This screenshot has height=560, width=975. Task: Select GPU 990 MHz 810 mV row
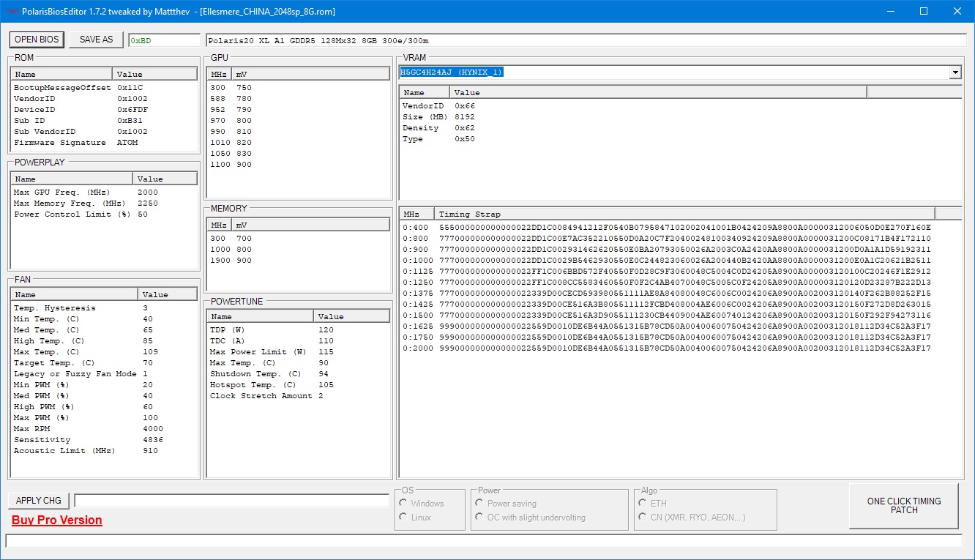(x=299, y=132)
